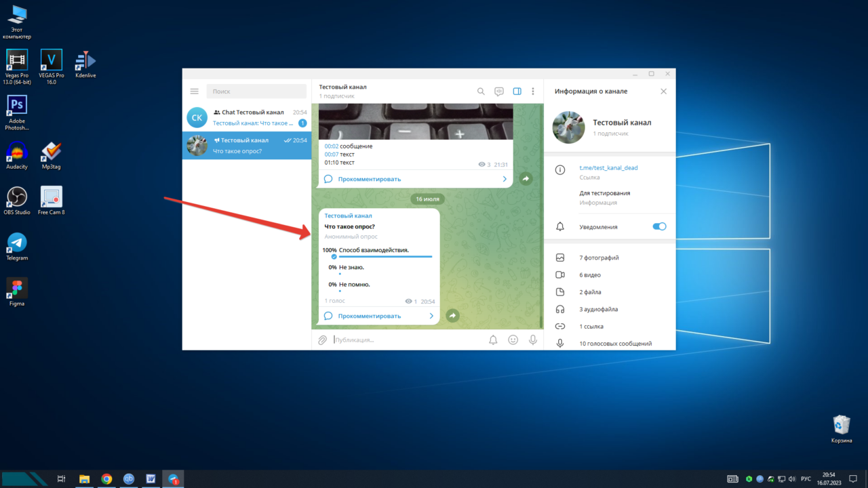Click the Поиск search field

(x=256, y=91)
